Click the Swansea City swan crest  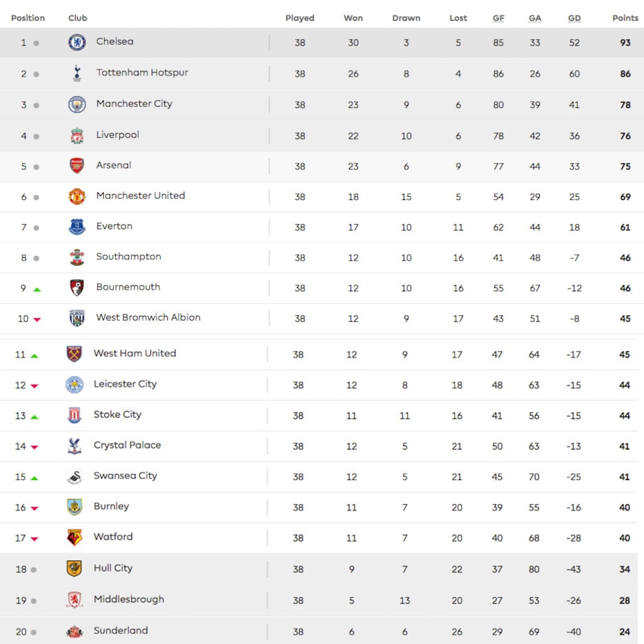75,477
